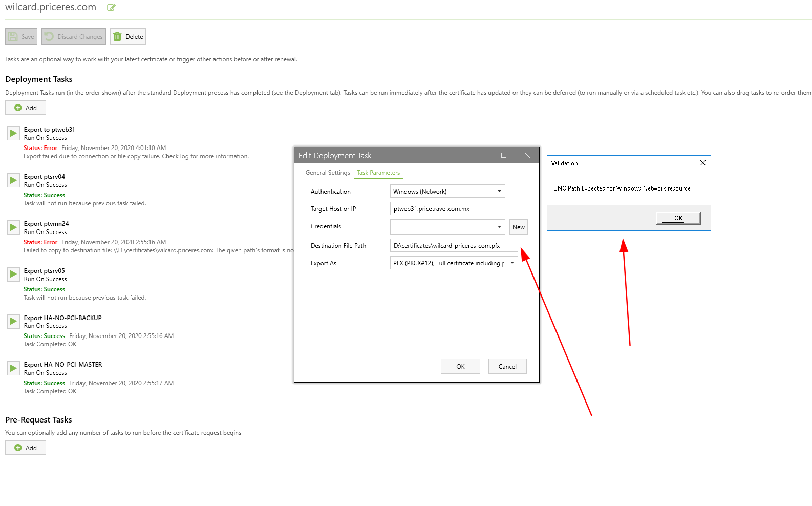Run the Export ptvmn24 task
This screenshot has height=506, width=812.
pyautogui.click(x=13, y=227)
